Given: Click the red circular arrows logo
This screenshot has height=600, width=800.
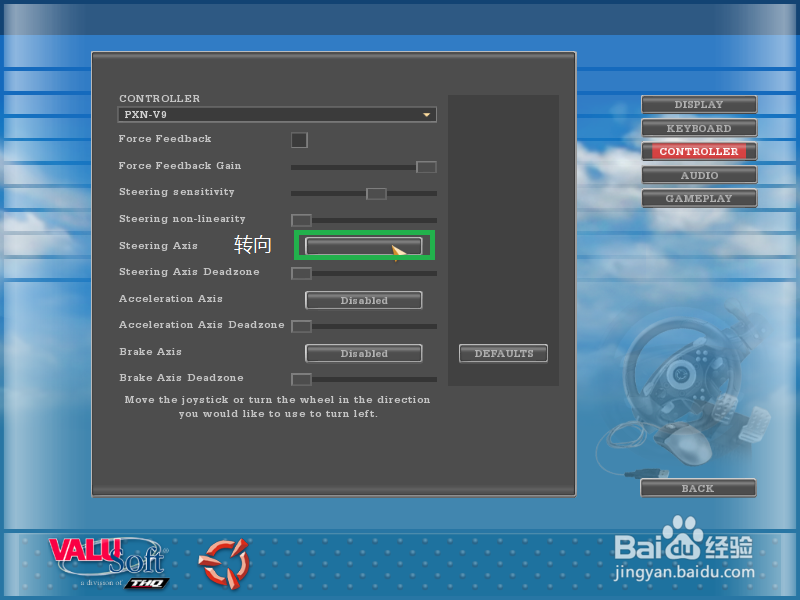Looking at the screenshot, I should point(224,563).
